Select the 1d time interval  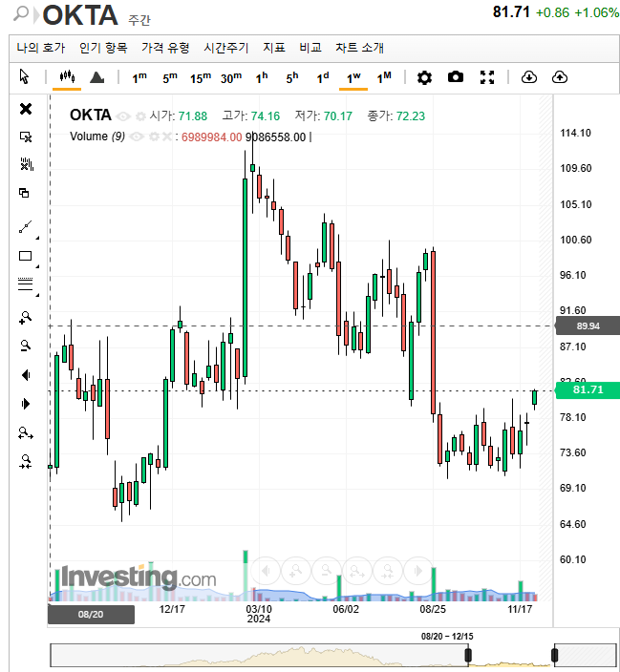323,78
